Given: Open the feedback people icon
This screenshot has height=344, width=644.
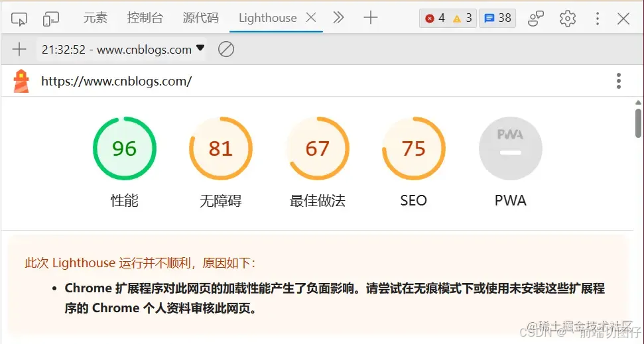Looking at the screenshot, I should click(x=536, y=18).
